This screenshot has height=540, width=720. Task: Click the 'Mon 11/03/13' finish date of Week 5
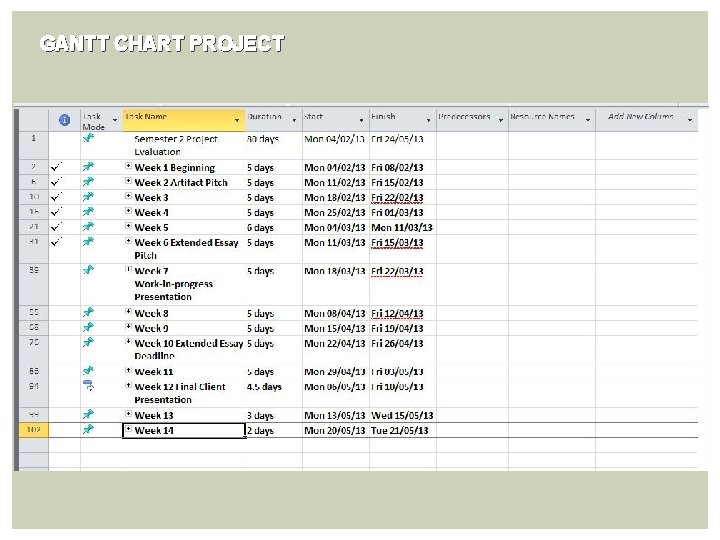pos(402,227)
